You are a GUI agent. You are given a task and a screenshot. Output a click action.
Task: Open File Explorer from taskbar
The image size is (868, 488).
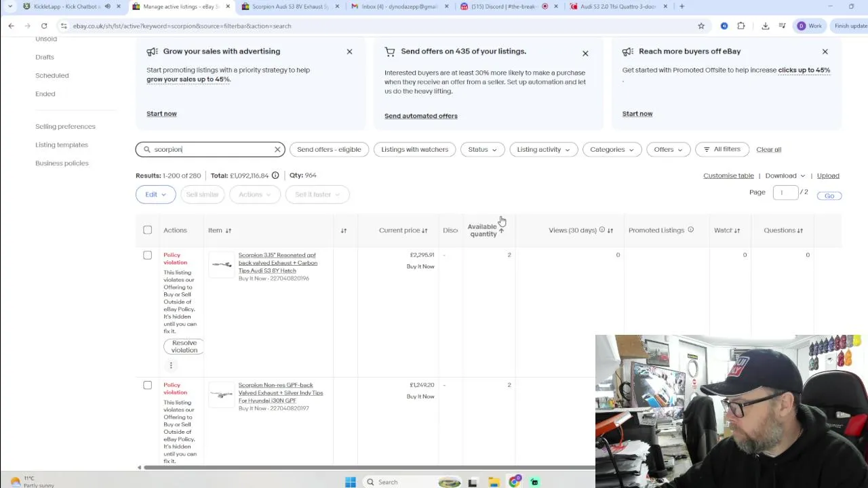494,482
